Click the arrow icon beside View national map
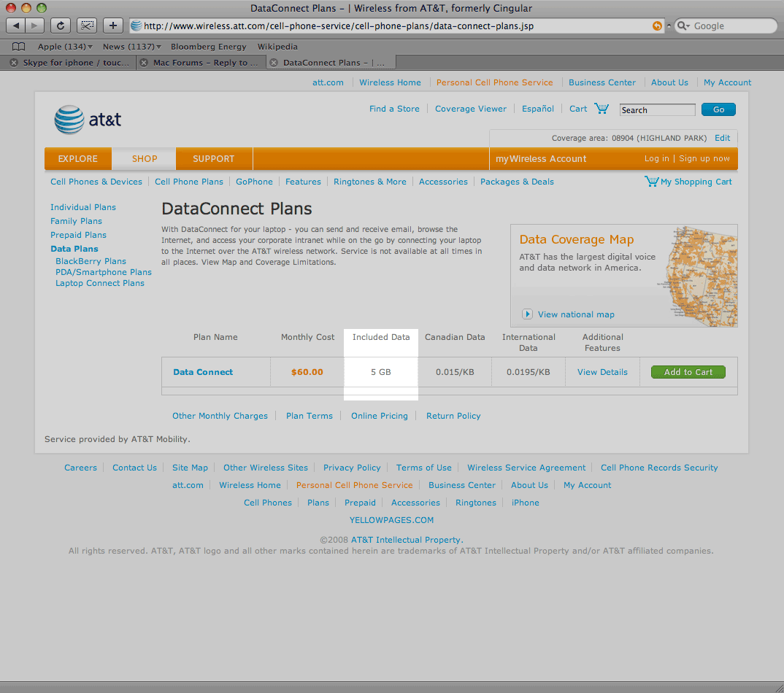This screenshot has height=693, width=784. (527, 314)
